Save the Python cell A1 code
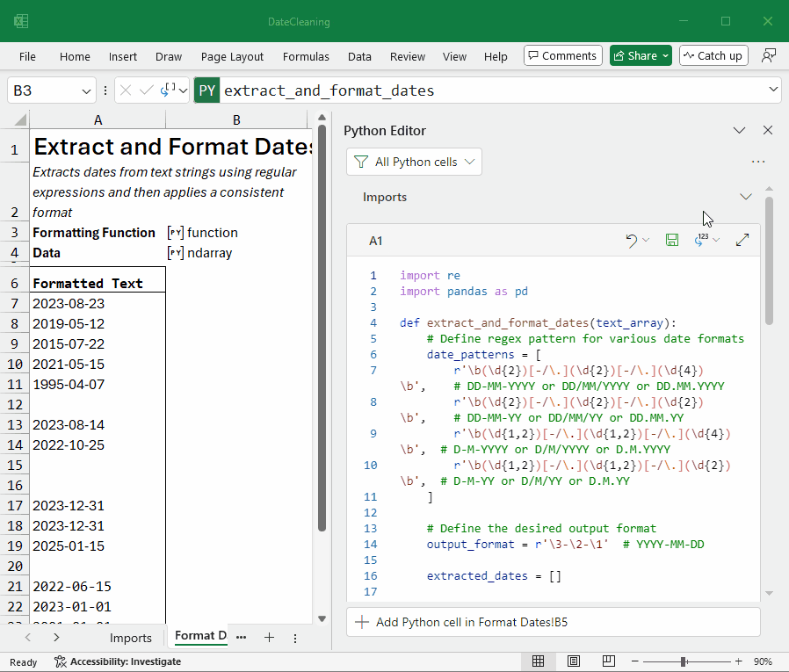Image resolution: width=789 pixels, height=672 pixels. (672, 240)
